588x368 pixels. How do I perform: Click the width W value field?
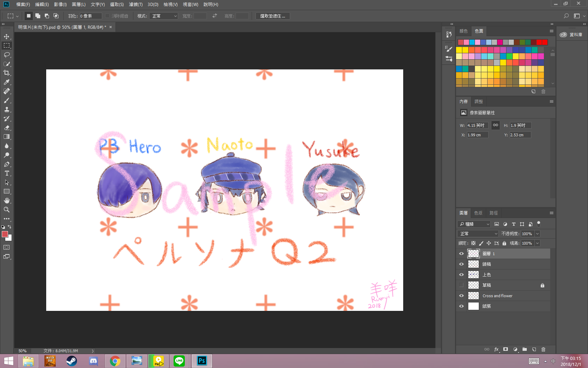click(477, 125)
